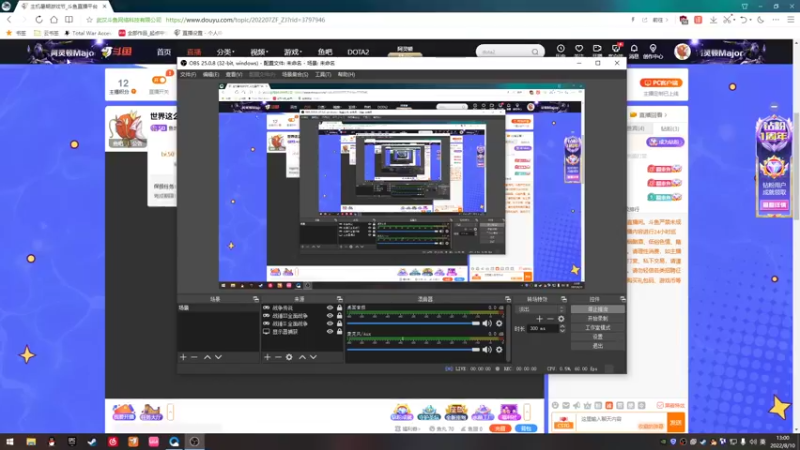Move the scene up in Scenes panel
The width and height of the screenshot is (800, 450).
pos(207,357)
